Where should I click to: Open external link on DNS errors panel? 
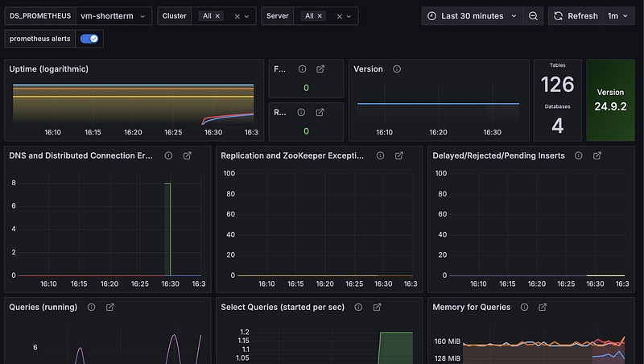(x=188, y=155)
